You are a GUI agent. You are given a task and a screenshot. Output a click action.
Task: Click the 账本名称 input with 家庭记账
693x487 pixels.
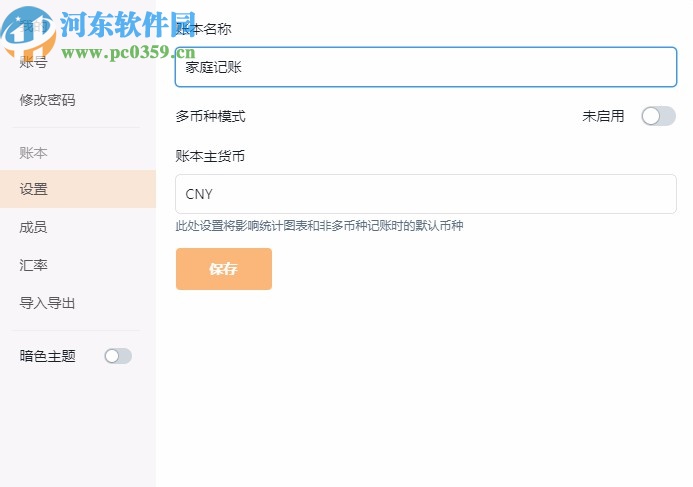click(426, 67)
